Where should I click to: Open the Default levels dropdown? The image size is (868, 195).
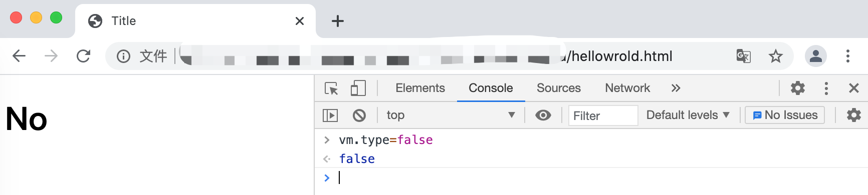688,115
